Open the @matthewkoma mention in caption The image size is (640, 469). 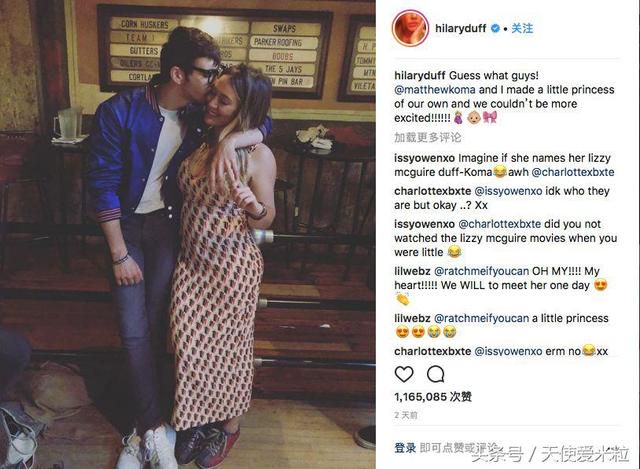(435, 89)
